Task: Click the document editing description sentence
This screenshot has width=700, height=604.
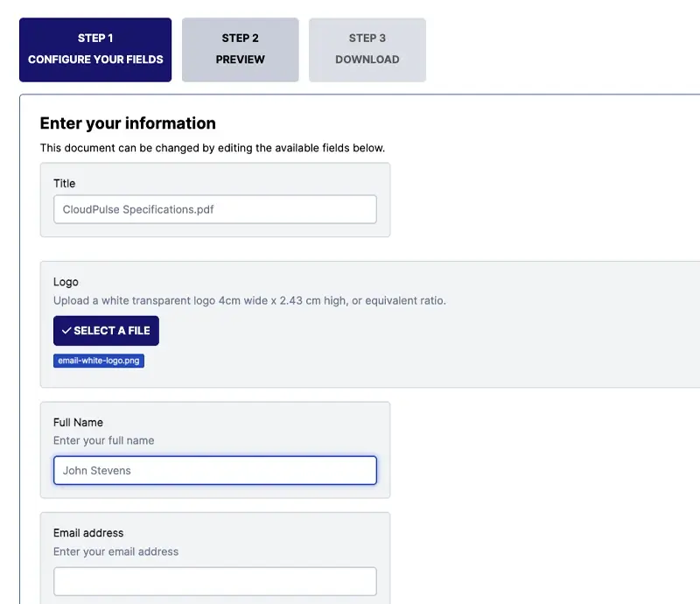Action: pyautogui.click(x=213, y=148)
